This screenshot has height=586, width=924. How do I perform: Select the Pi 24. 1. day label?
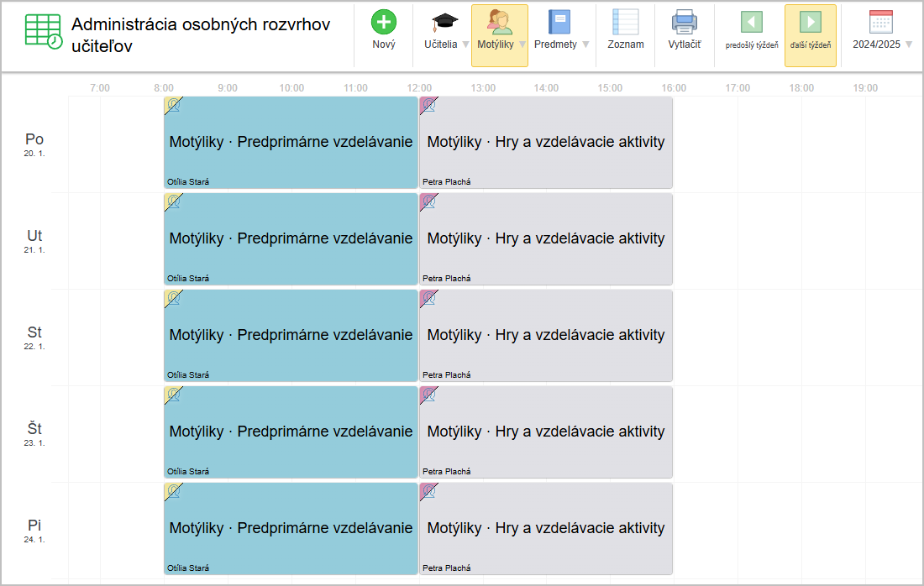pos(34,530)
